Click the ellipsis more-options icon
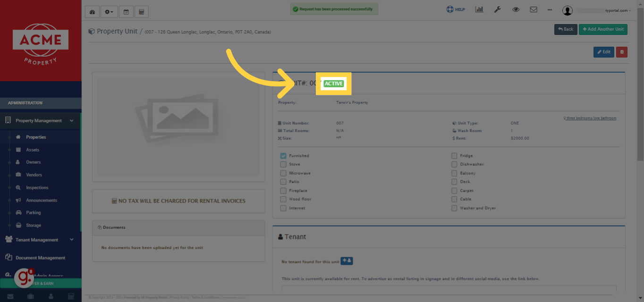Viewport: 644px width, 302px height. 549,9
